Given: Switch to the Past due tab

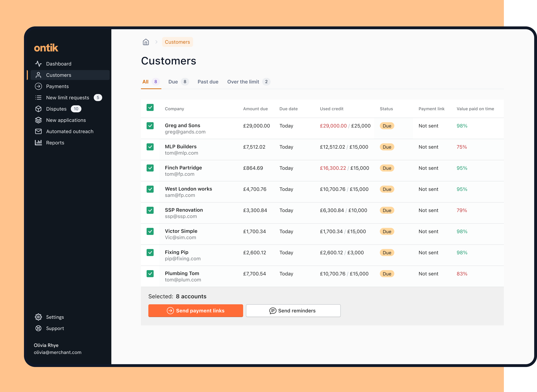Looking at the screenshot, I should (208, 82).
